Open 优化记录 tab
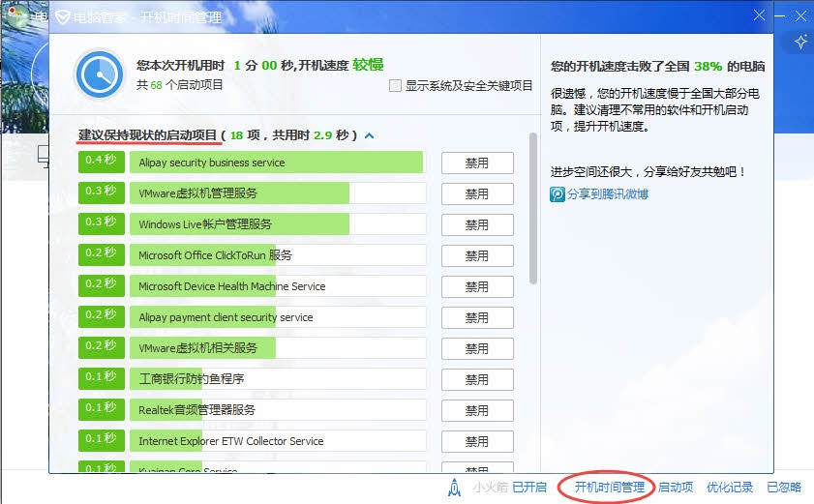814x504 pixels. (x=730, y=488)
